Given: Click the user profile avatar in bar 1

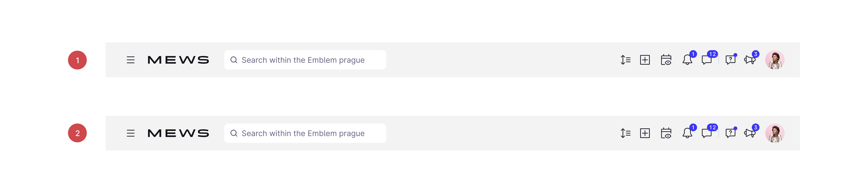Looking at the screenshot, I should [775, 60].
